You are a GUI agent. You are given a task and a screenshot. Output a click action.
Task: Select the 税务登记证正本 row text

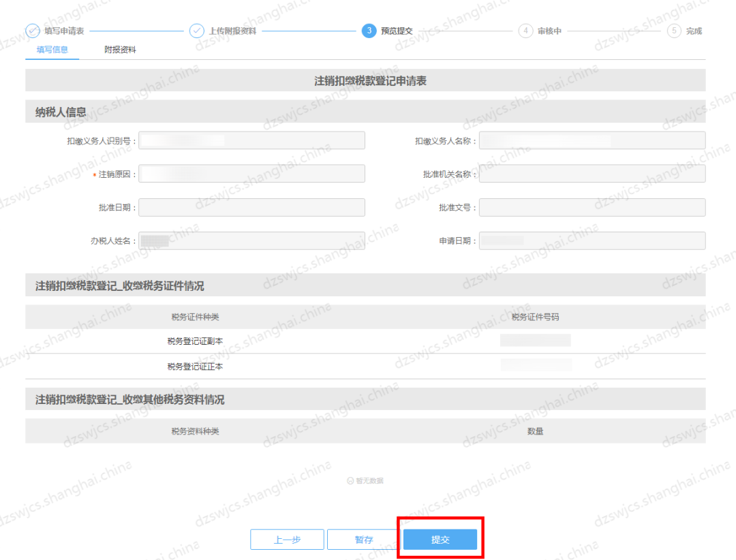pos(196,367)
